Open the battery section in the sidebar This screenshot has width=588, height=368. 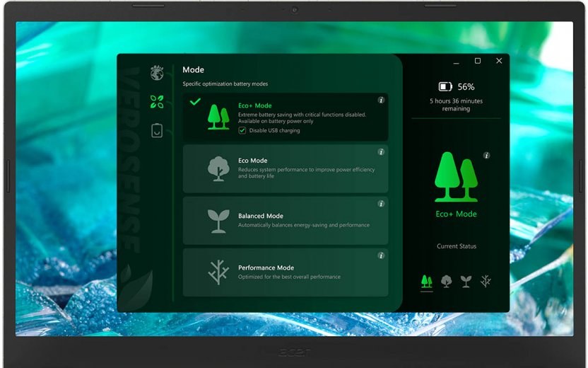(157, 130)
